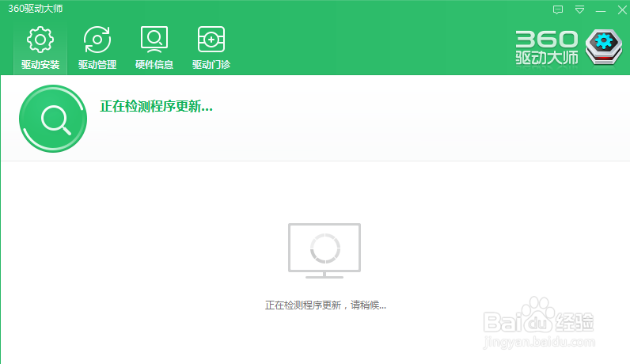Go to the 驱动门诊 tab

tap(211, 48)
